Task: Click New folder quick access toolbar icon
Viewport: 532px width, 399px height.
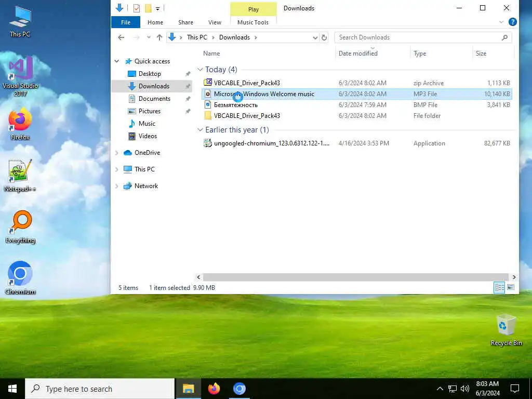Action: click(x=148, y=8)
